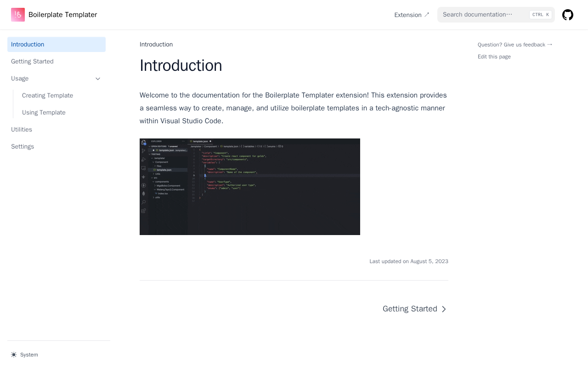
Task: Open the GitHub repository icon
Action: click(568, 15)
